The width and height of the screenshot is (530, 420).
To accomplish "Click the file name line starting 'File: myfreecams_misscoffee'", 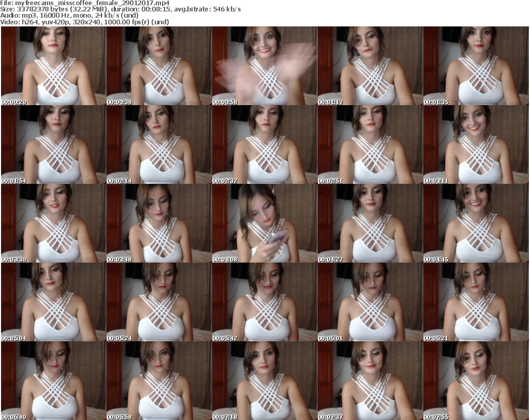I will click(85, 4).
